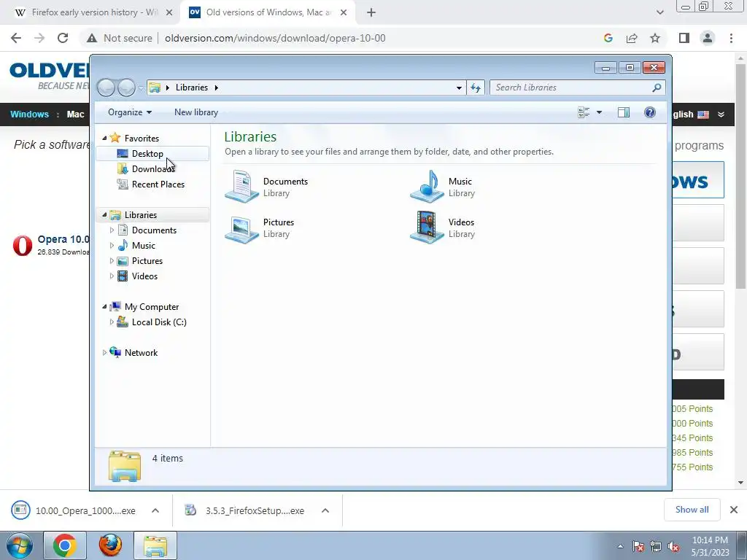Click the Windows Explorer taskbar icon

click(x=155, y=545)
